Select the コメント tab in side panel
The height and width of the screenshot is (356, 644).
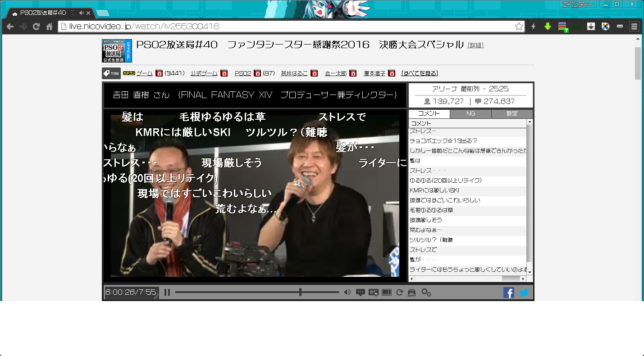point(429,114)
